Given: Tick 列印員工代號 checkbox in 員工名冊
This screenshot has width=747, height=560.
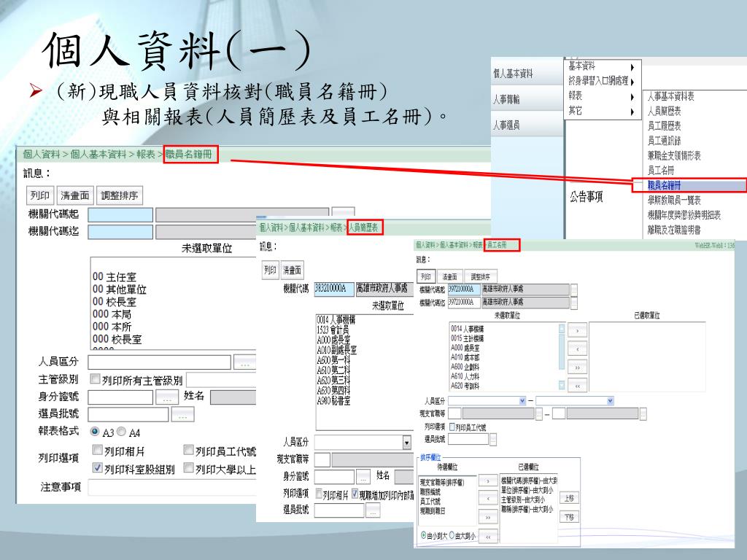Looking at the screenshot, I should point(452,427).
